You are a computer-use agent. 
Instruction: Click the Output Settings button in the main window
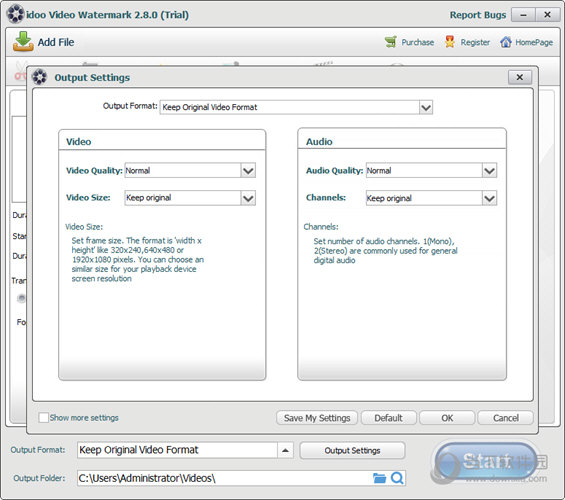click(x=352, y=450)
